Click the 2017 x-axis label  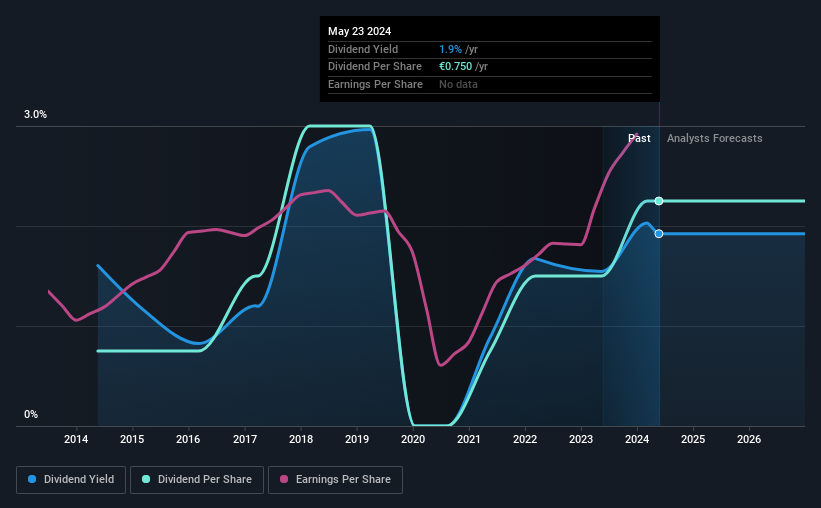click(x=245, y=439)
